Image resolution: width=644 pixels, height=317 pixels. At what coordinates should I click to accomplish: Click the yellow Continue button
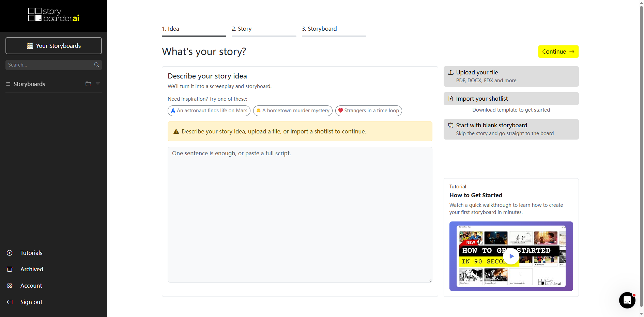[558, 52]
